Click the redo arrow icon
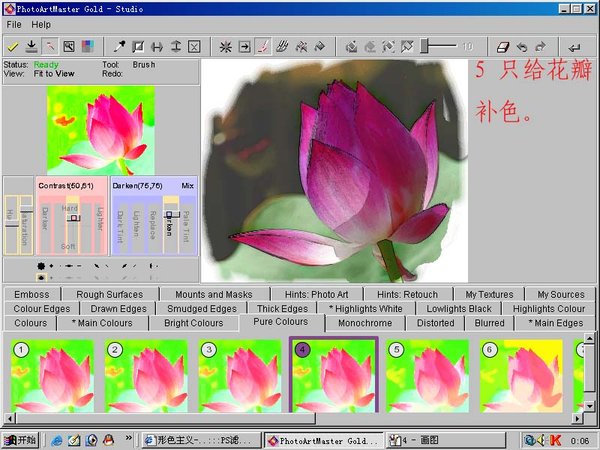 tap(541, 46)
